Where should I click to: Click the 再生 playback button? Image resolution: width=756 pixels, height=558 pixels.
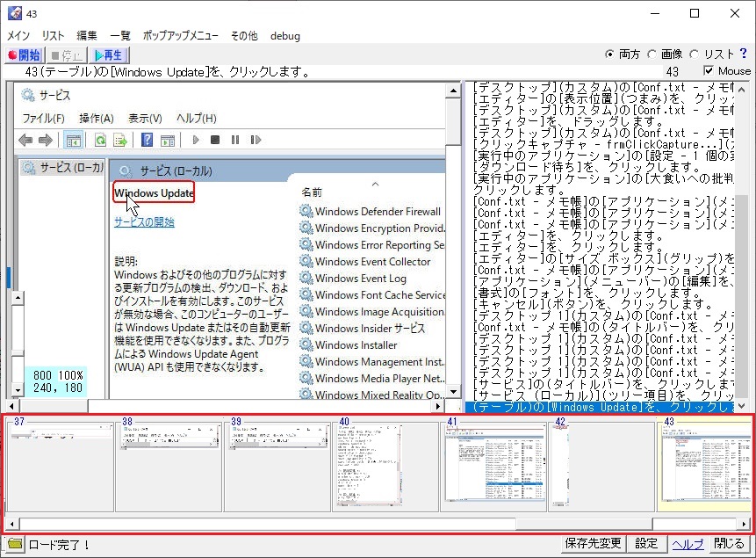(x=109, y=55)
